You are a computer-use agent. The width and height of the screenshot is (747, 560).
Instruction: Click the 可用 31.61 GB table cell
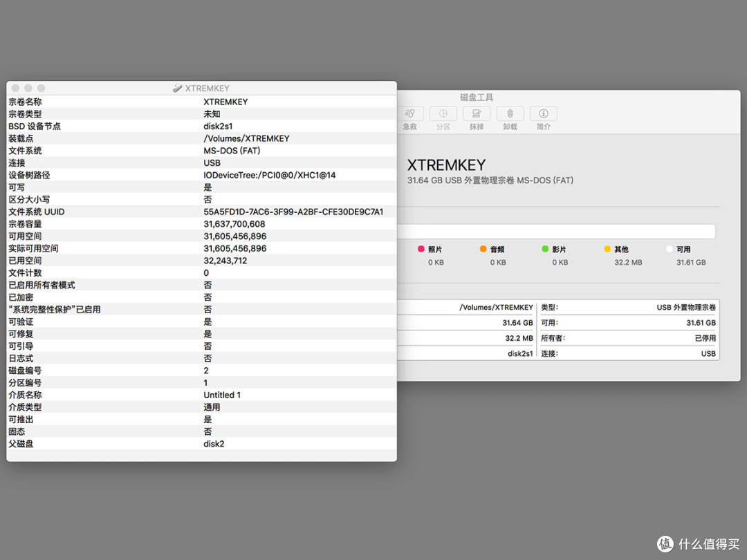click(x=628, y=323)
